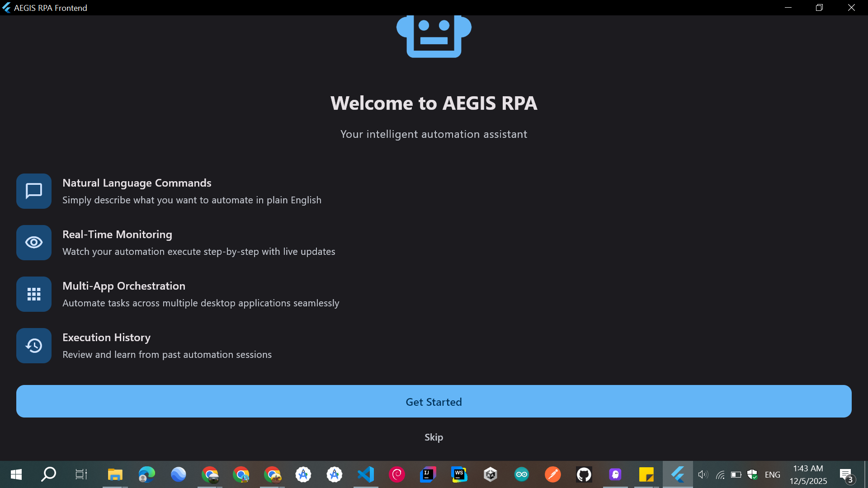Click the Execution History clock icon
The height and width of the screenshot is (488, 868).
point(34,346)
